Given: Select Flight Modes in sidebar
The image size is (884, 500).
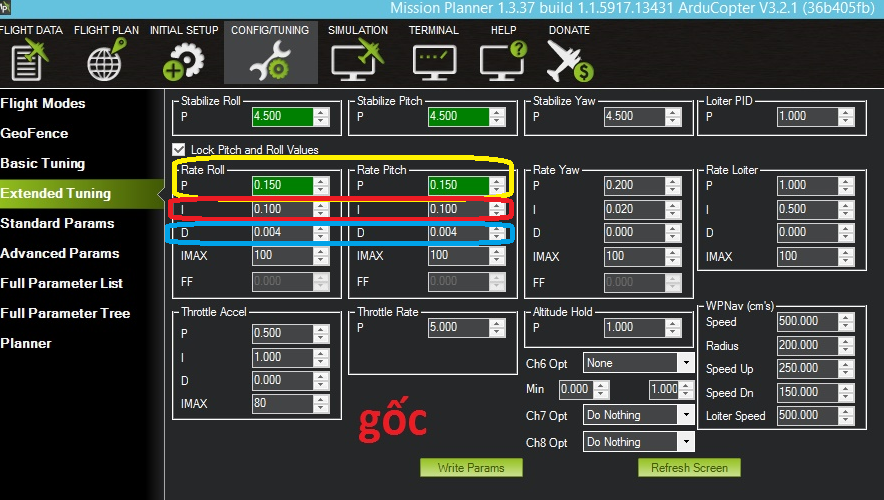Looking at the screenshot, I should (x=43, y=103).
